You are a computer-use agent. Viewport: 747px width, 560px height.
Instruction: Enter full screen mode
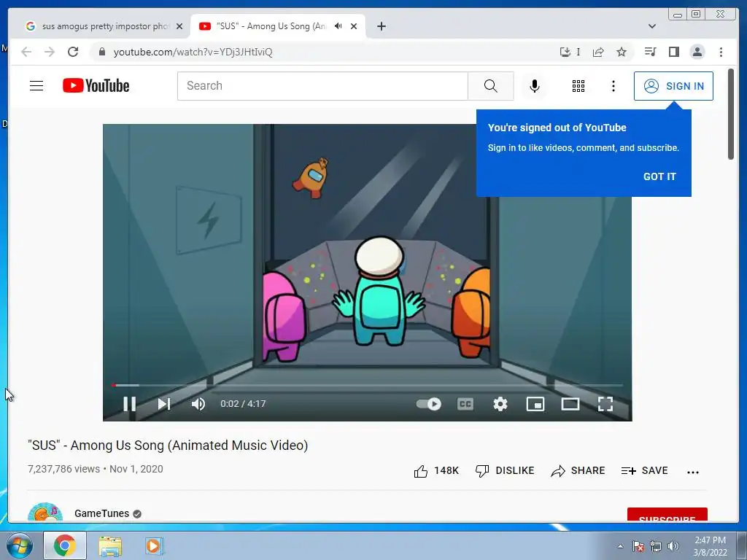point(605,404)
